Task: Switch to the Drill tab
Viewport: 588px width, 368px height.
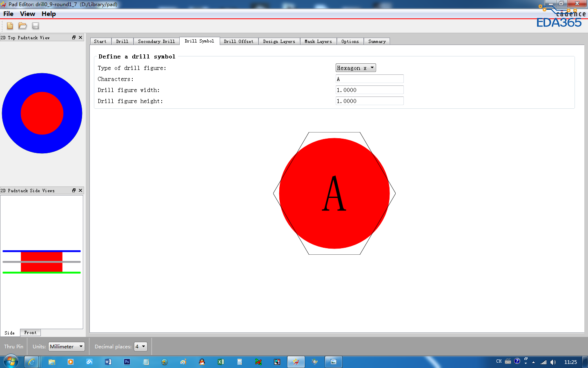Action: click(122, 41)
